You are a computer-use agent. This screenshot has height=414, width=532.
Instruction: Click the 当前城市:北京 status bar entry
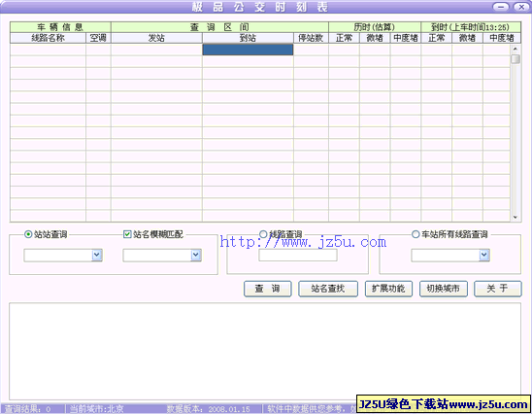(x=97, y=409)
